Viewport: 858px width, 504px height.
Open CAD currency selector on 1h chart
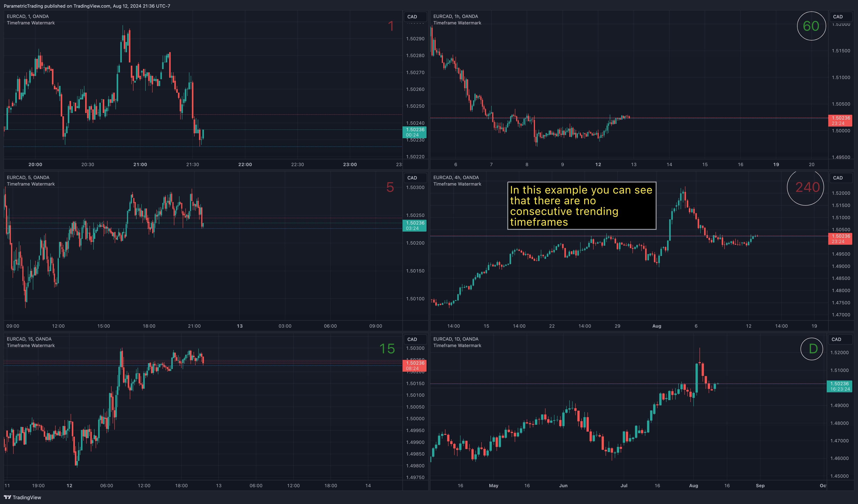point(841,17)
